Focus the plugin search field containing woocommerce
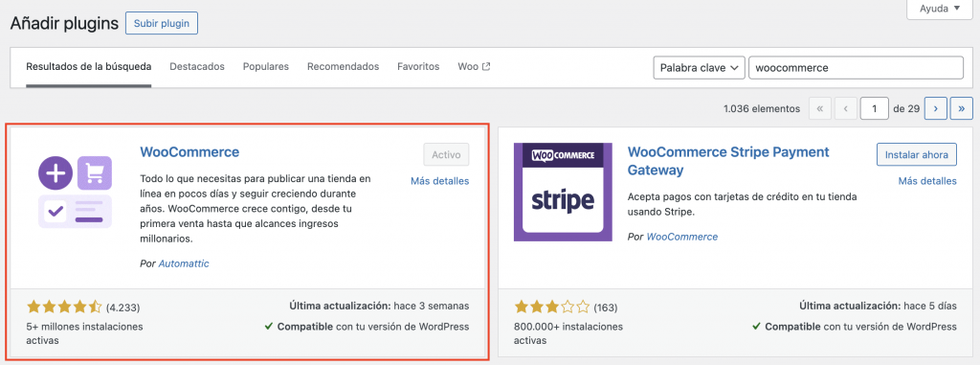980x365 pixels. [x=856, y=68]
